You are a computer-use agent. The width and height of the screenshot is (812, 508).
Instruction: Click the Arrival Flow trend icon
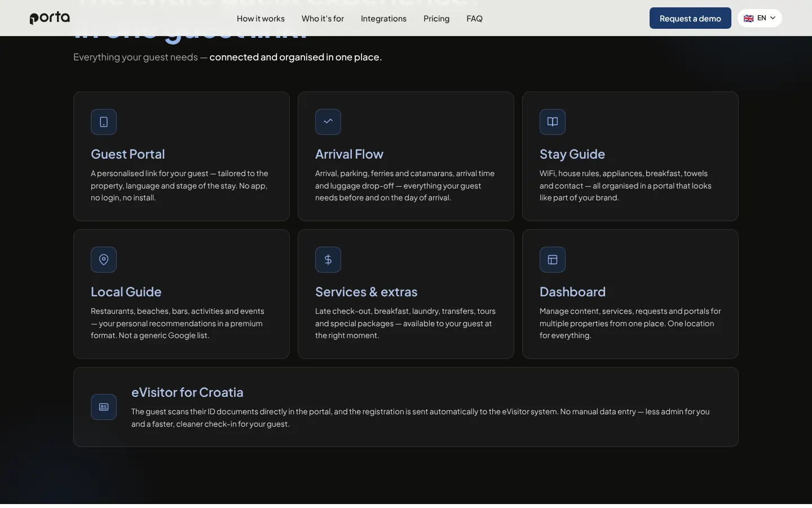click(328, 122)
